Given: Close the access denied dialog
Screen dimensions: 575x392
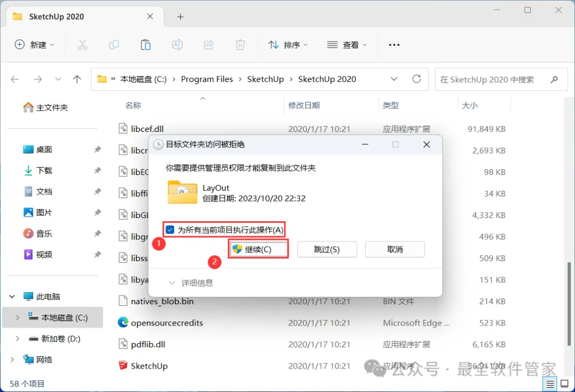Looking at the screenshot, I should [x=426, y=144].
